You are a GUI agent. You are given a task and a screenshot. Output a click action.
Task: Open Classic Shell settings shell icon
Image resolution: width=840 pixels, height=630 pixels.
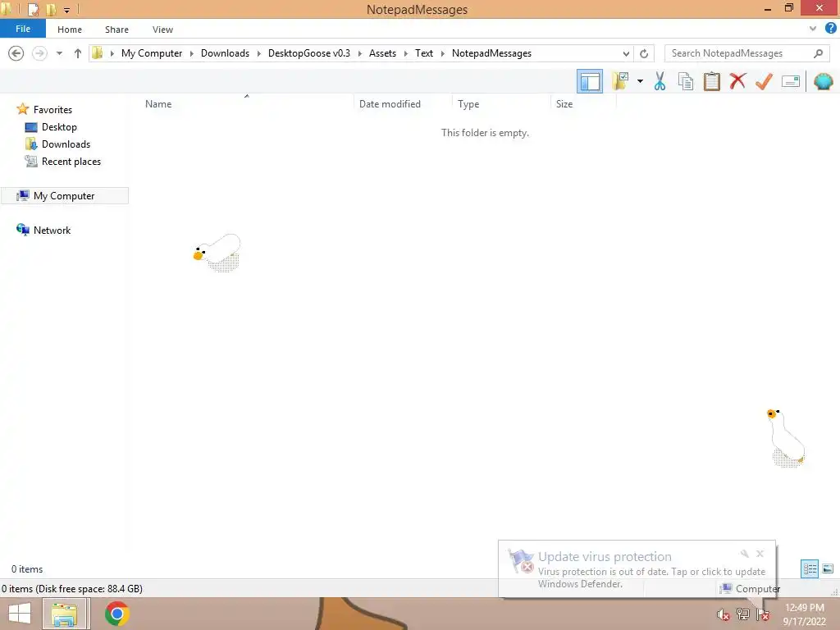tap(824, 81)
